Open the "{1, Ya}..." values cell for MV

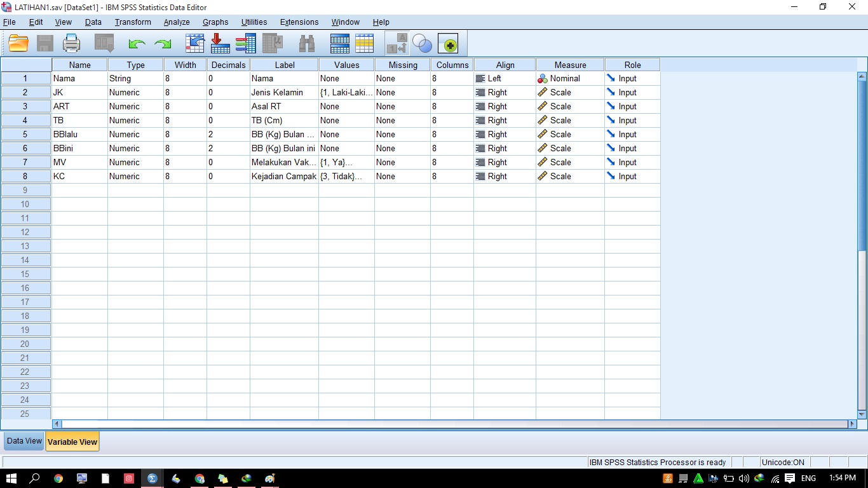(x=347, y=163)
